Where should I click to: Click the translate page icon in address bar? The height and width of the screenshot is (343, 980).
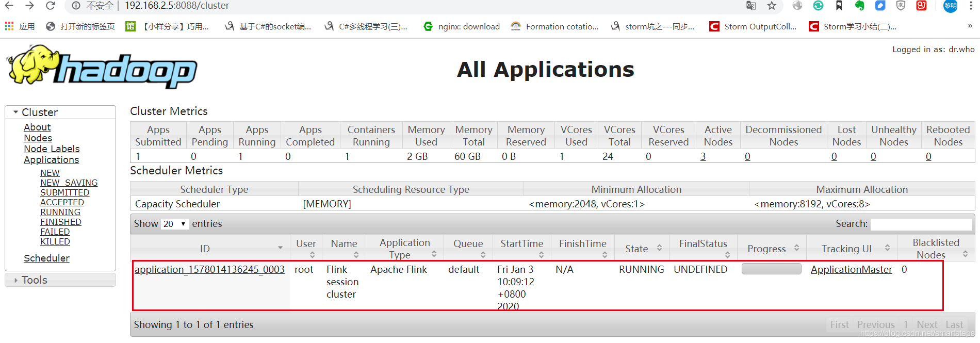(x=751, y=6)
